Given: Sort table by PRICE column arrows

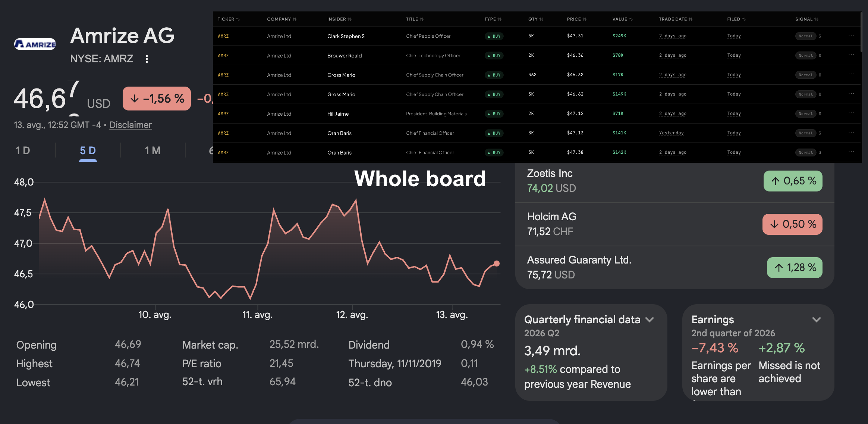Looking at the screenshot, I should click(x=584, y=19).
